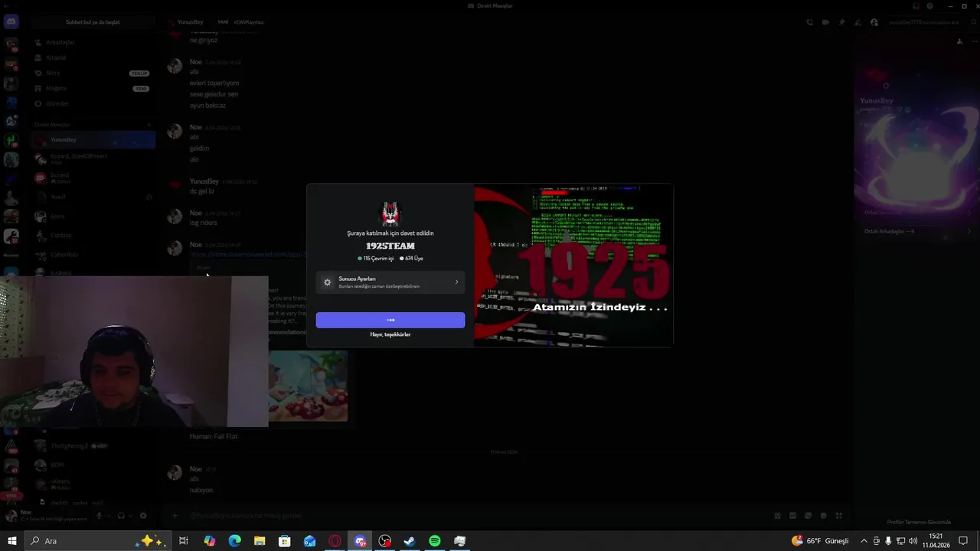
Task: Decline invite with Hayır, teşekkürler
Action: click(x=390, y=334)
